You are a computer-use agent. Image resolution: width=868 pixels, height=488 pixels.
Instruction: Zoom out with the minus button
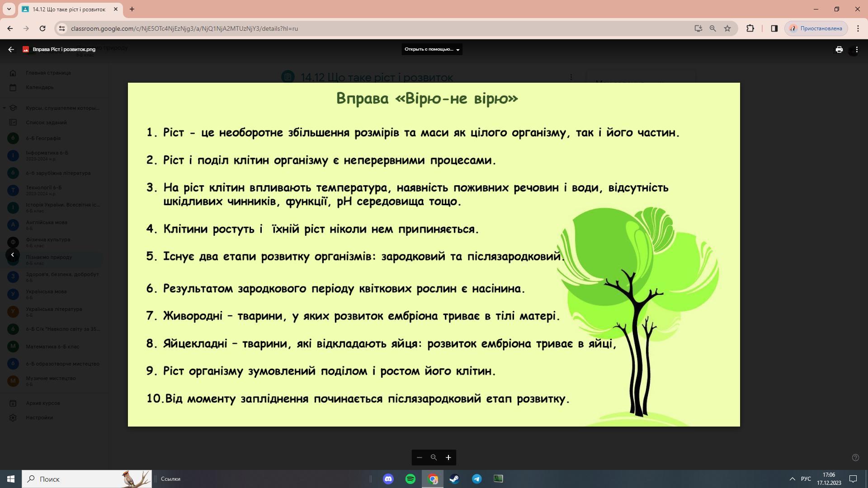click(x=420, y=458)
